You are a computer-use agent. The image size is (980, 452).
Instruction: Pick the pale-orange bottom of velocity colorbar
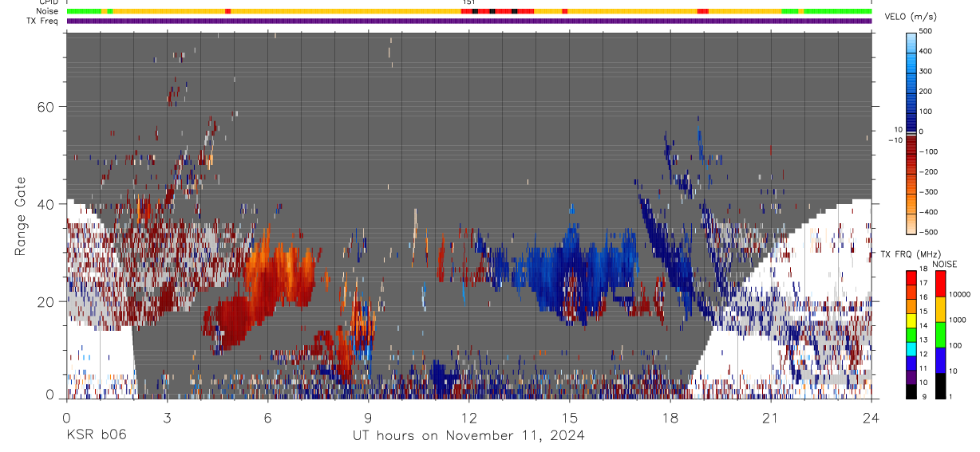coord(911,223)
